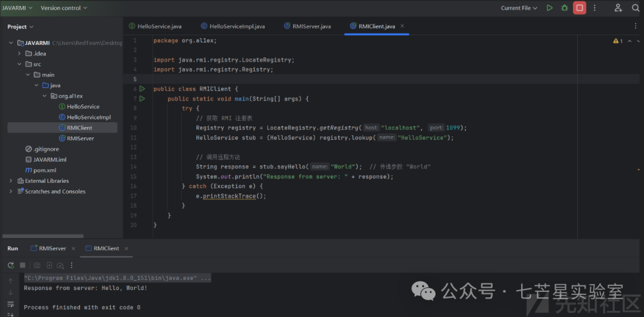Open editor tabs more options icon
Image resolution: width=644 pixels, height=317 pixels.
pos(636,26)
